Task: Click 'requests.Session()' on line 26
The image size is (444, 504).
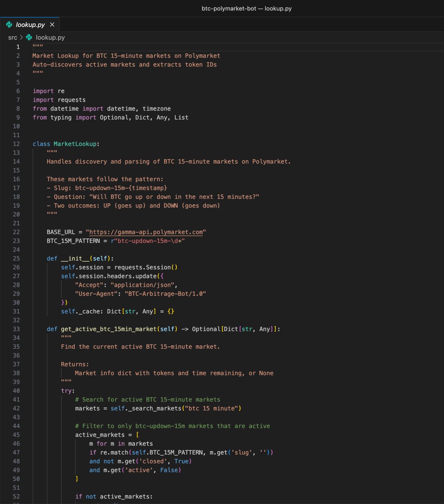Action: (x=146, y=267)
